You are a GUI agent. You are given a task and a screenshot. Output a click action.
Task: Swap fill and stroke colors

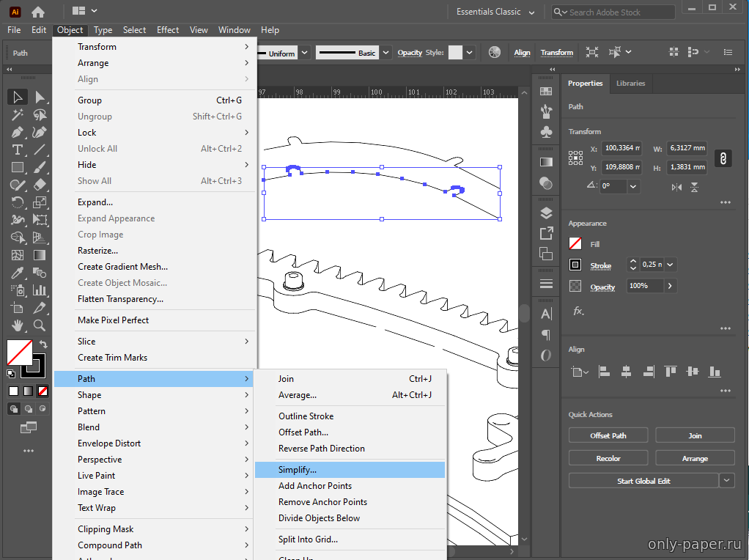click(43, 344)
